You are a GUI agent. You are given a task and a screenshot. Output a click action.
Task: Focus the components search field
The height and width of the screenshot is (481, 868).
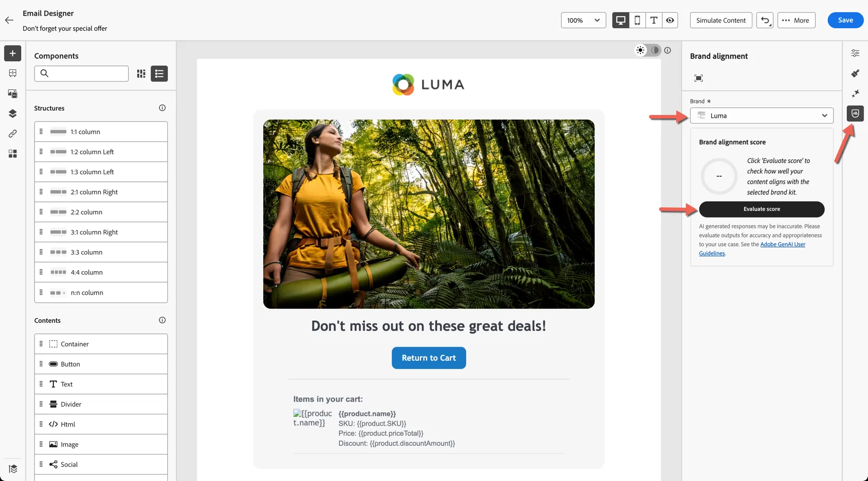(81, 73)
